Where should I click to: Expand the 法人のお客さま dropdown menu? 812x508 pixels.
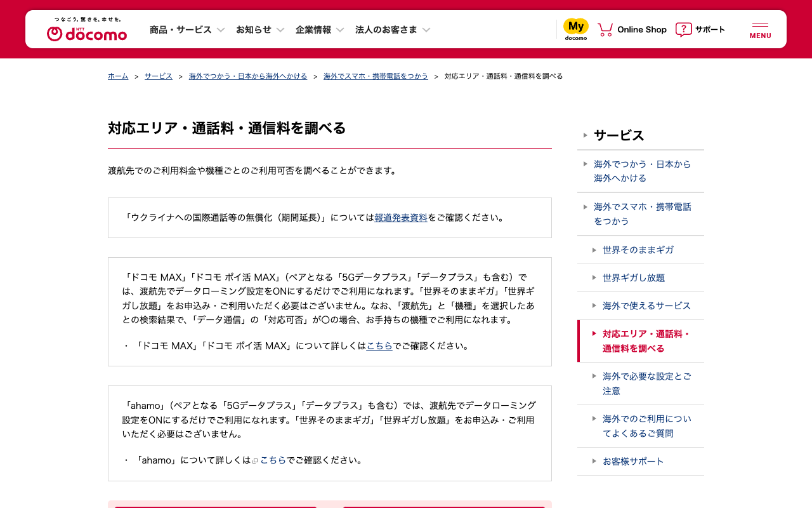point(393,30)
